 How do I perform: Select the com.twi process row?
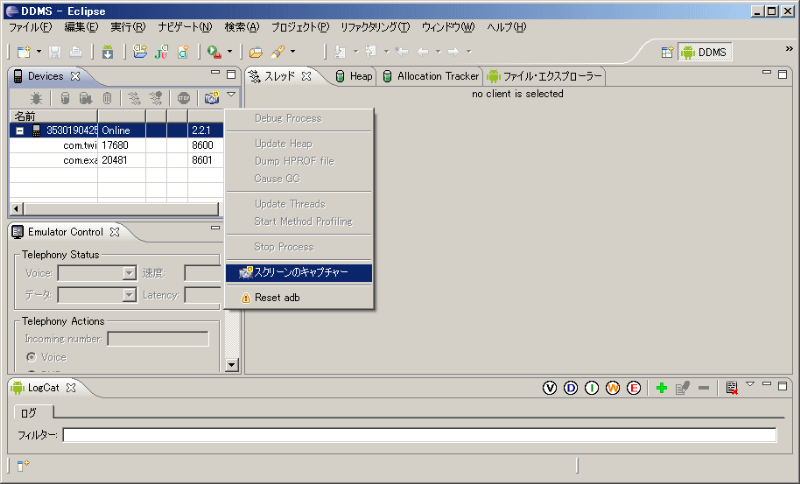coord(116,145)
